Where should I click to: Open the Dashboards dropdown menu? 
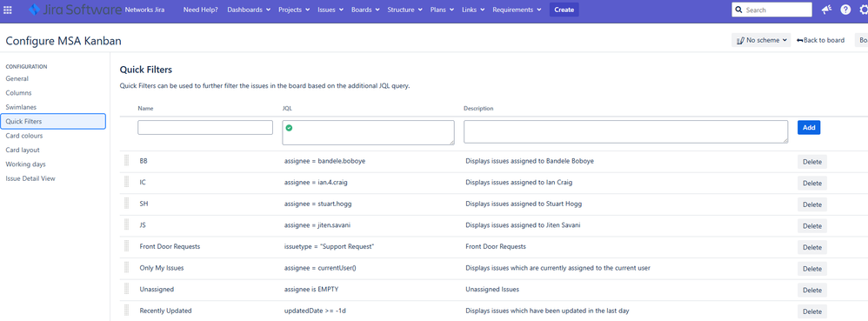249,10
